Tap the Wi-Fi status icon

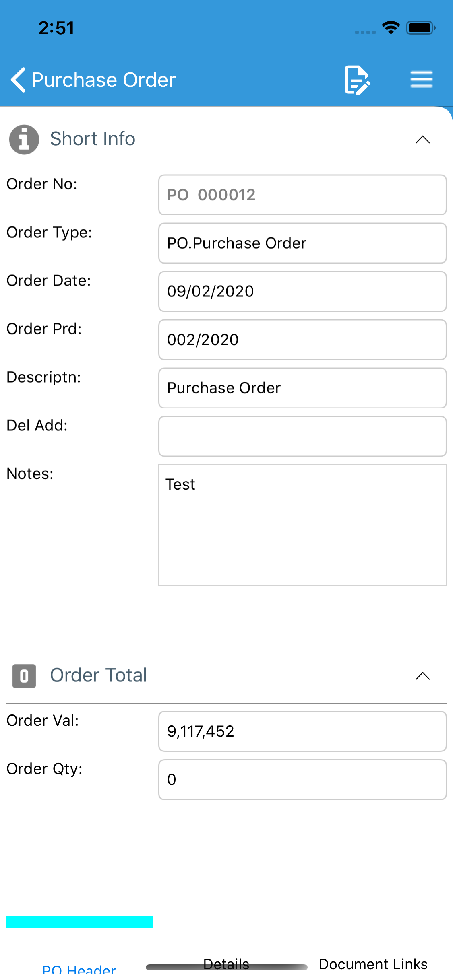click(391, 28)
